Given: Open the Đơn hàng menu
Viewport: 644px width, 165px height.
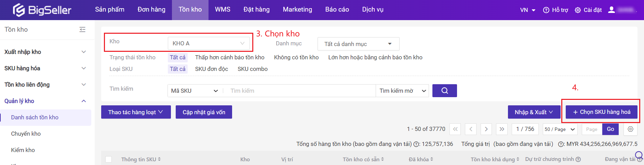Looking at the screenshot, I should tap(151, 10).
